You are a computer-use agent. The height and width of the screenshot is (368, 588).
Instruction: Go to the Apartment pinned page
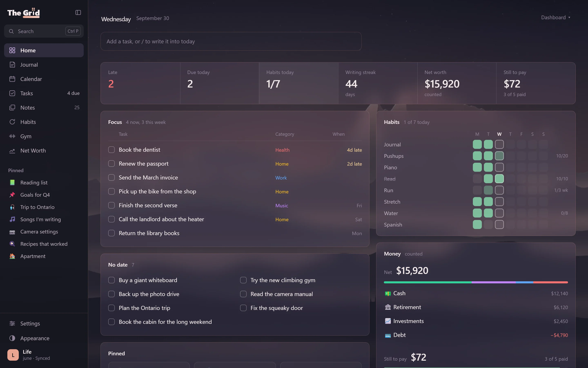coord(44,256)
